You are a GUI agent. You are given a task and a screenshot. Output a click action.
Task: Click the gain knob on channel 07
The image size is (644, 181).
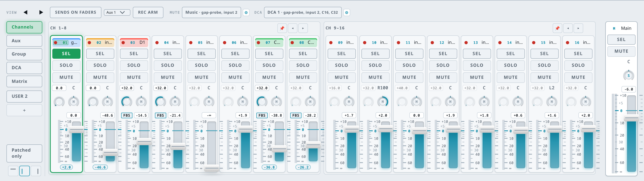pyautogui.click(x=262, y=102)
